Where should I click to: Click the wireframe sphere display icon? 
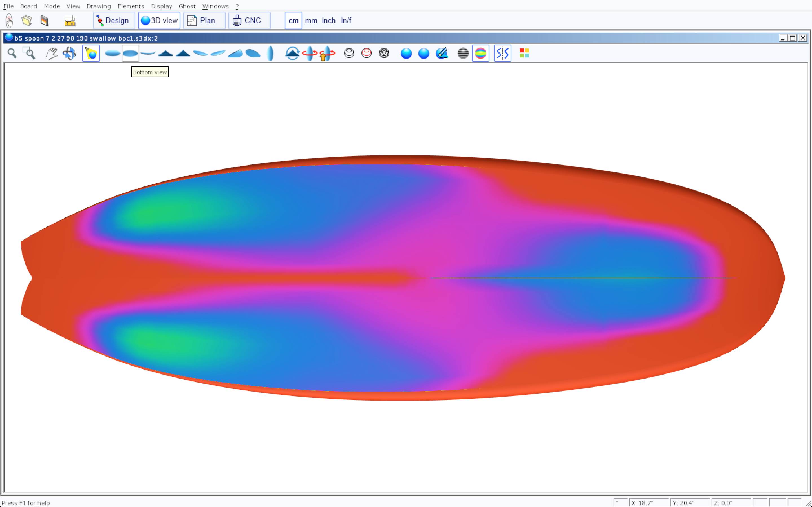coord(384,53)
